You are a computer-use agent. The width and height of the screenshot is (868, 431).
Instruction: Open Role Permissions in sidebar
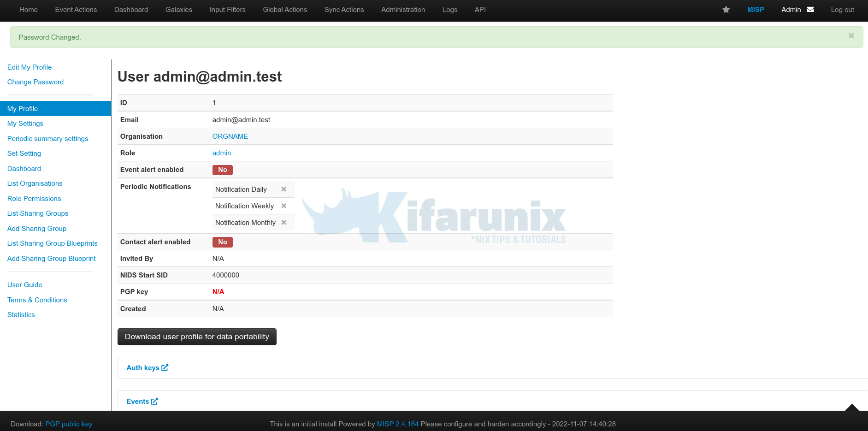pyautogui.click(x=34, y=199)
